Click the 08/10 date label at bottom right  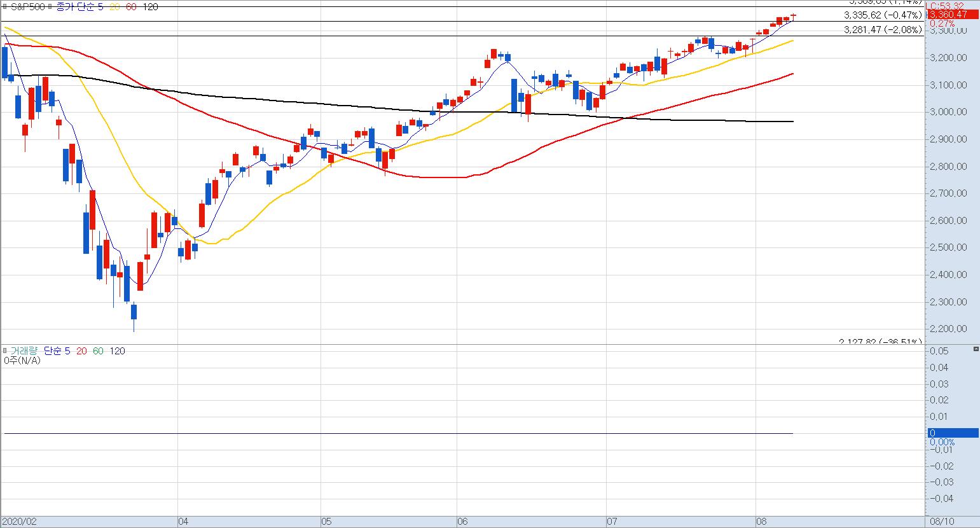point(942,522)
